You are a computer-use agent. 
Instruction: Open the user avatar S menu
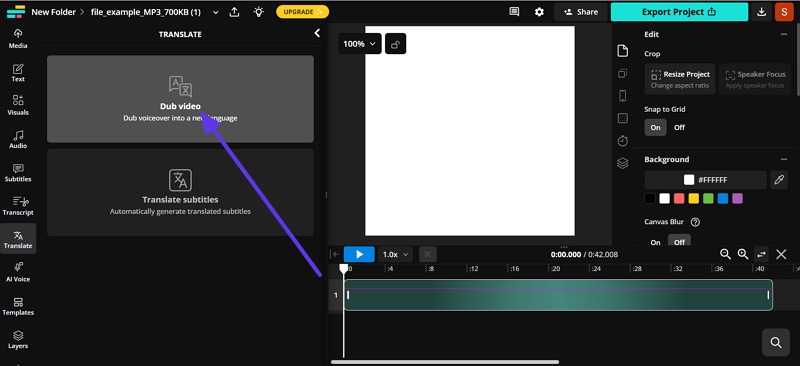click(784, 12)
